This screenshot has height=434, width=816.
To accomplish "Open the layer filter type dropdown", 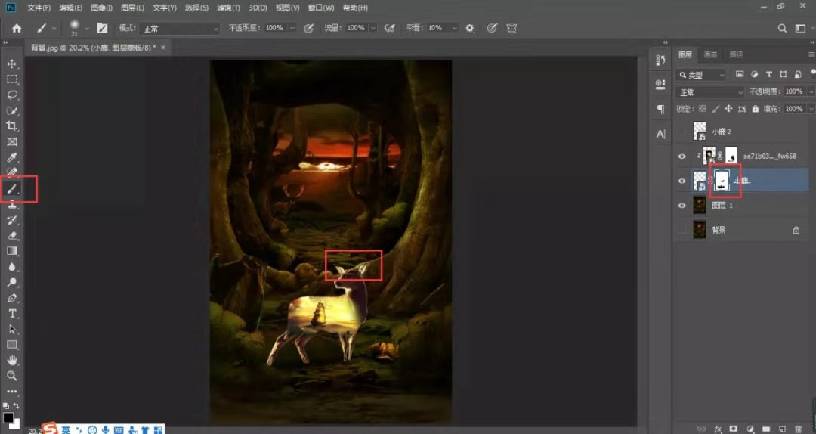I will 702,75.
